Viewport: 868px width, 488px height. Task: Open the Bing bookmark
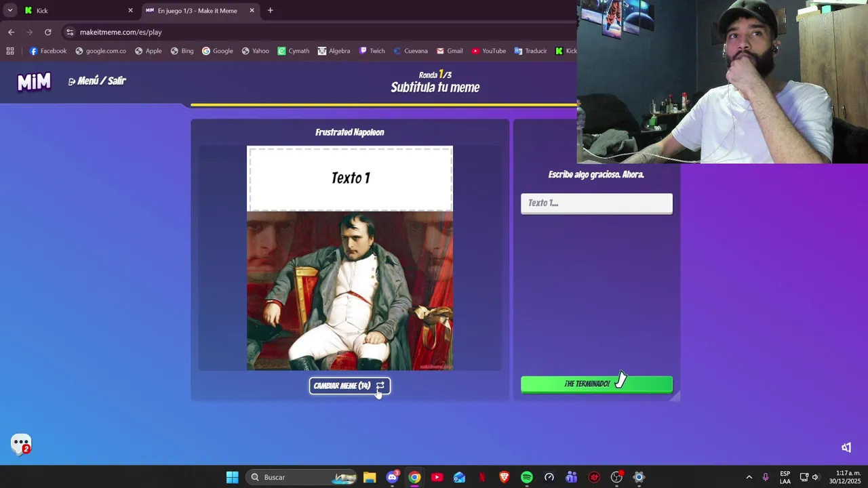click(182, 51)
